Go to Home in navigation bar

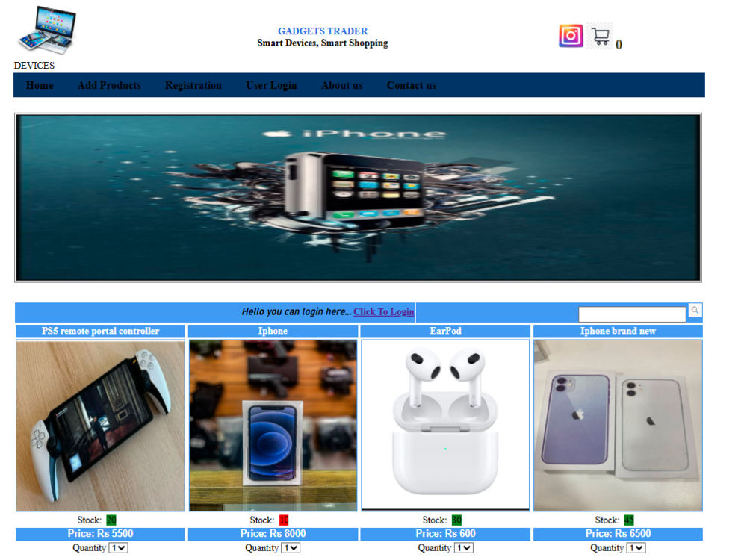click(x=40, y=85)
